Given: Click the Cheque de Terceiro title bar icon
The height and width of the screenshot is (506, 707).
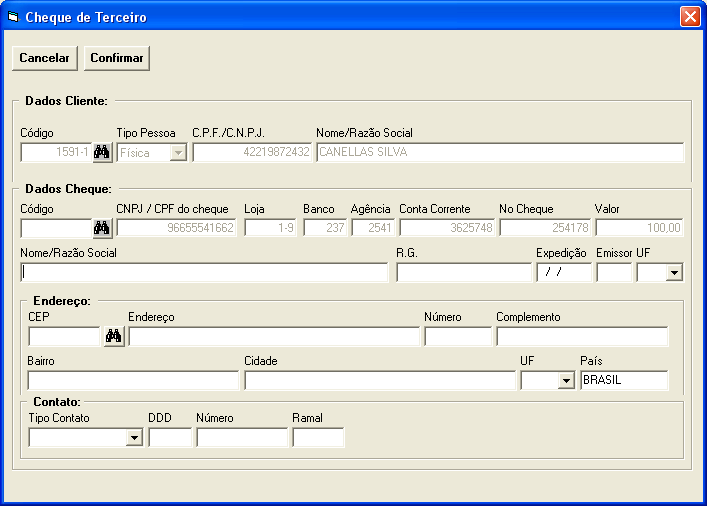Looking at the screenshot, I should (x=14, y=17).
